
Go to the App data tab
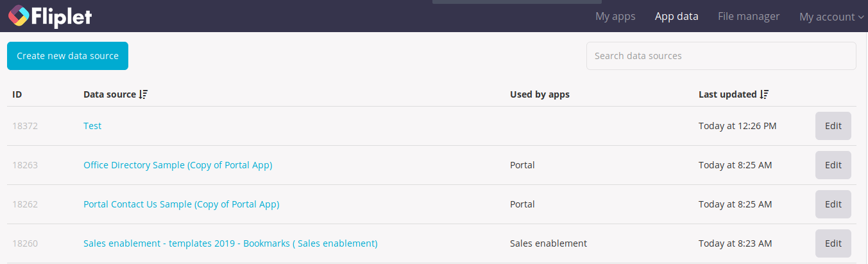tap(676, 16)
